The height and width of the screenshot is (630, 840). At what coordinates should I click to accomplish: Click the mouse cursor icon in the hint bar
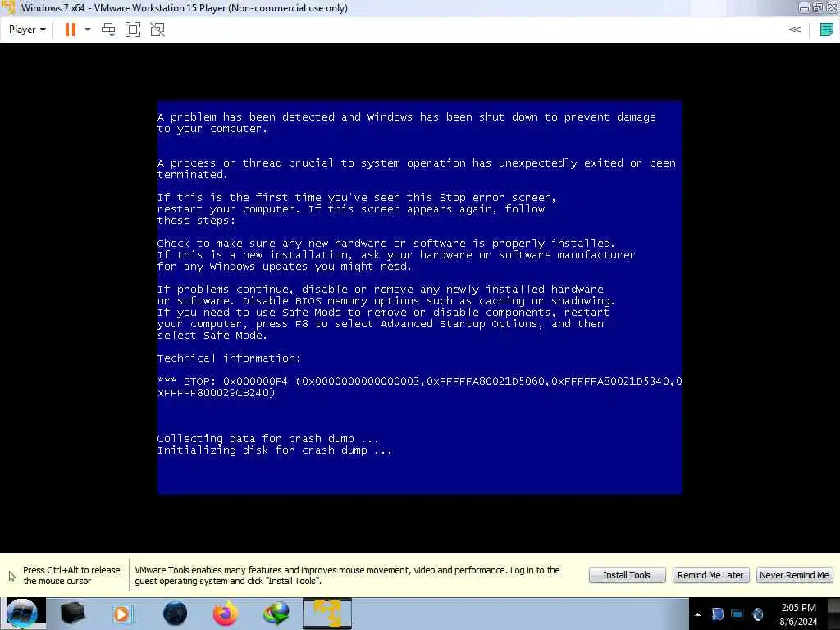(11, 576)
